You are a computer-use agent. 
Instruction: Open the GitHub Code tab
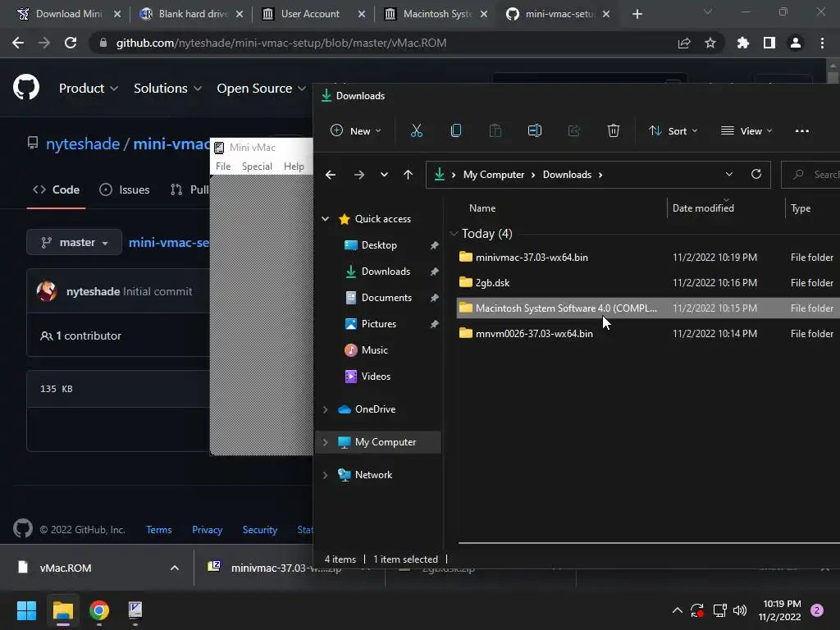coord(57,189)
